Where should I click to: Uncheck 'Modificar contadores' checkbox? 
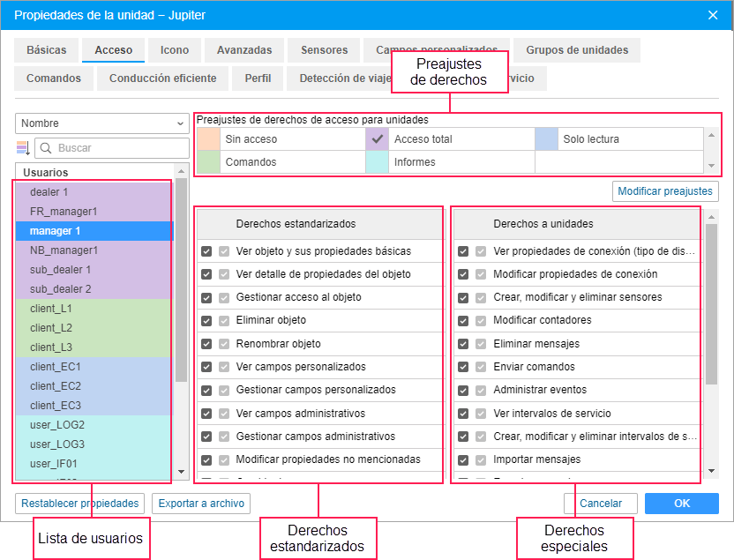tap(463, 320)
